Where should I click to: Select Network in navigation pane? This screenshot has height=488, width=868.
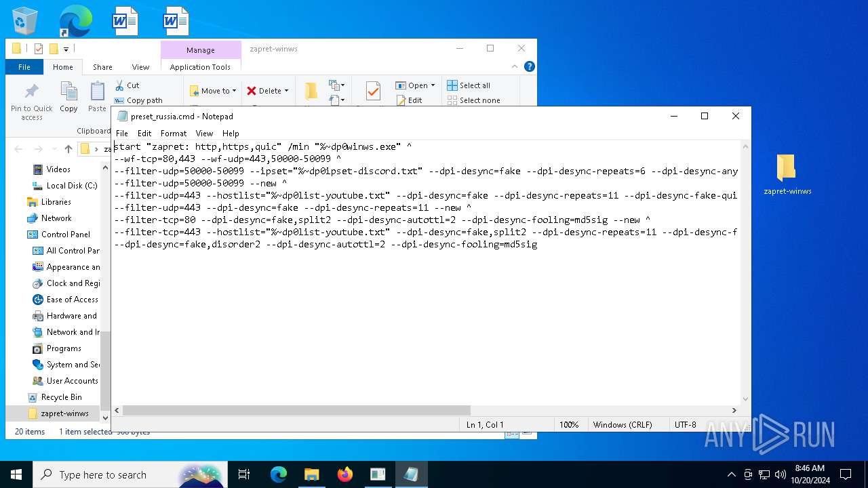(x=56, y=218)
